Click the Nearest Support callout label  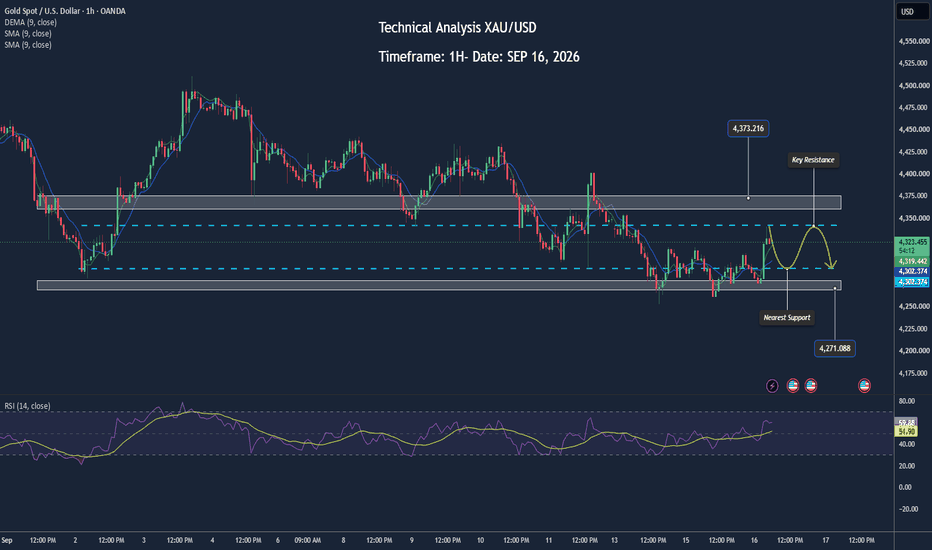pos(787,318)
